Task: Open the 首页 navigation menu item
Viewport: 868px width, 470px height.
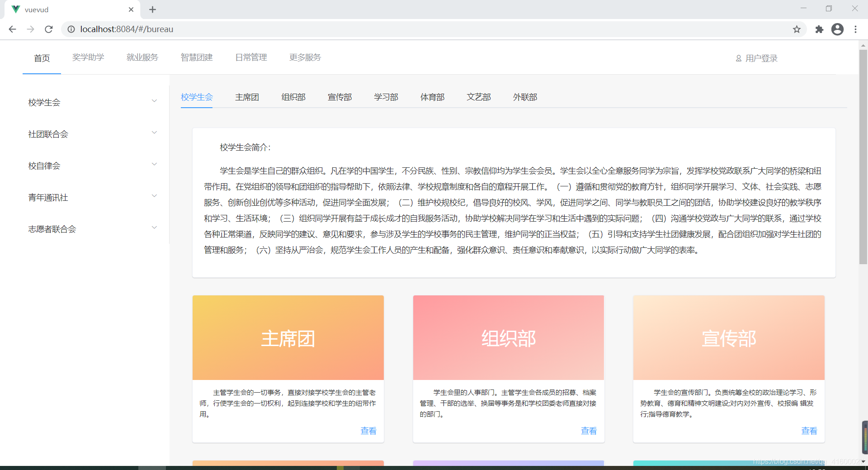Action: (x=42, y=58)
